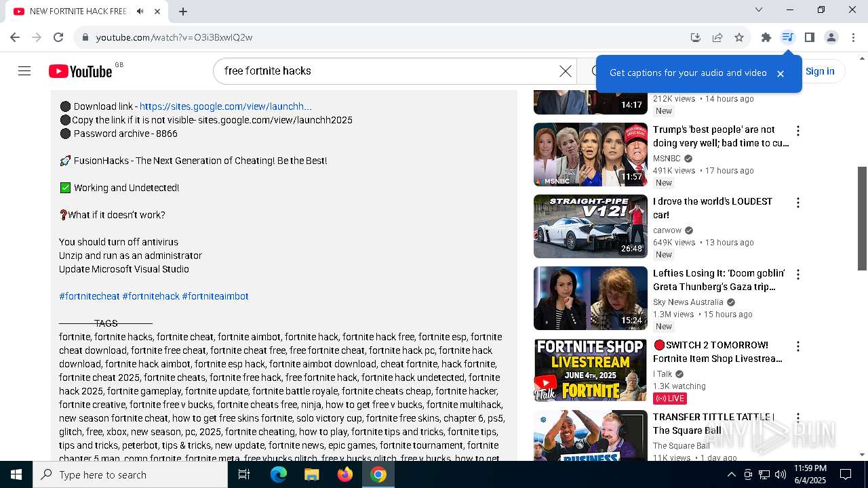The height and width of the screenshot is (488, 868).
Task: Open options menu for Lefties Losing It video
Action: point(798,274)
